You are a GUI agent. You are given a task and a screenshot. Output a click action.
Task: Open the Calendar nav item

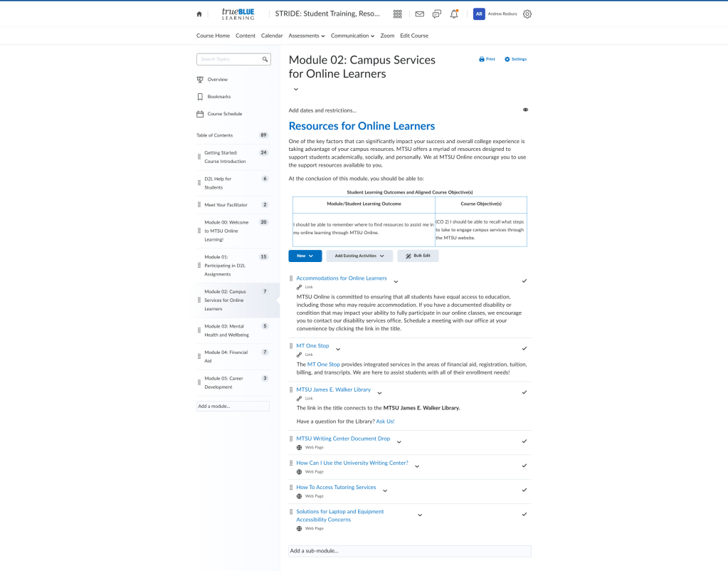pyautogui.click(x=272, y=36)
